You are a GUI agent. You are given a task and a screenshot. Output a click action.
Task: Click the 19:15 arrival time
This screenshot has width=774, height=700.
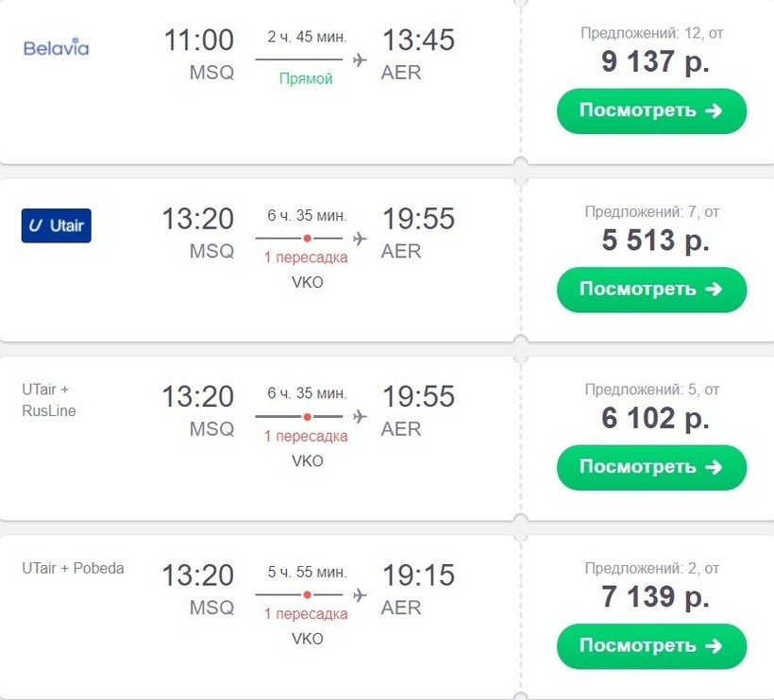(x=418, y=575)
